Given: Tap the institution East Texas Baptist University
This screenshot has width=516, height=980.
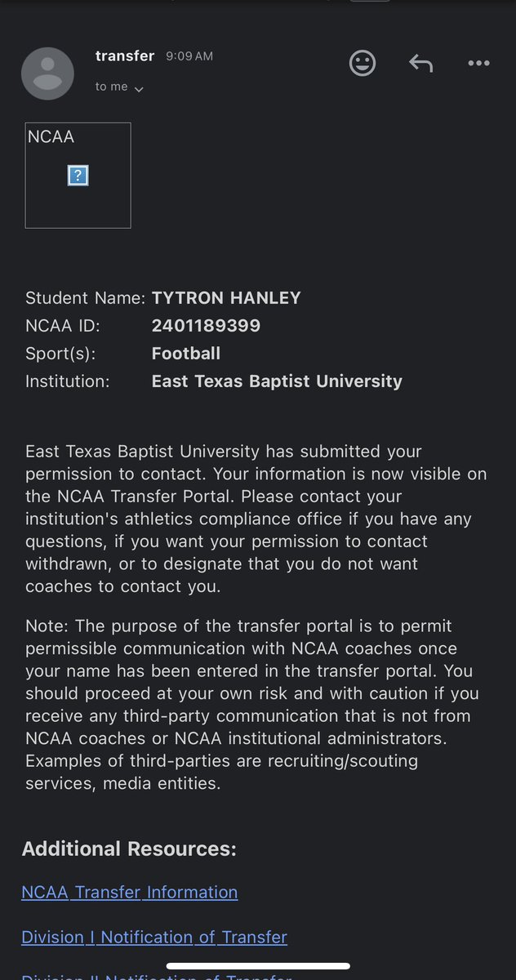Looking at the screenshot, I should click(277, 381).
